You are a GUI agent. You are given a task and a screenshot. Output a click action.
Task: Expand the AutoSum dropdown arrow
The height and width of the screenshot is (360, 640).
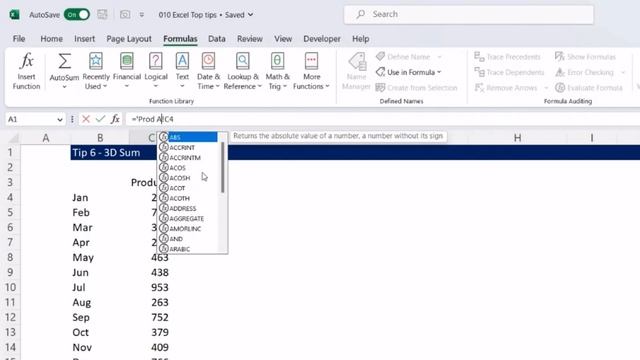[x=64, y=87]
